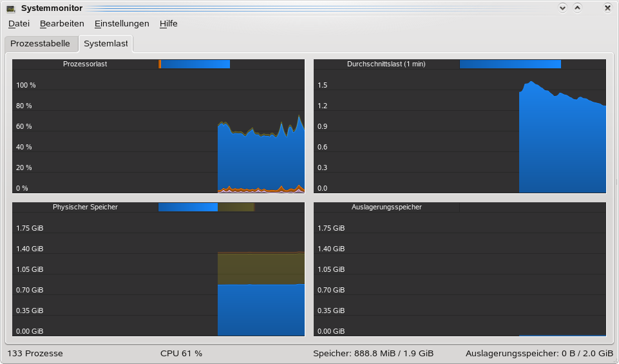This screenshot has height=364, width=619.
Task: Open the Einstellungen menu
Action: [x=122, y=24]
